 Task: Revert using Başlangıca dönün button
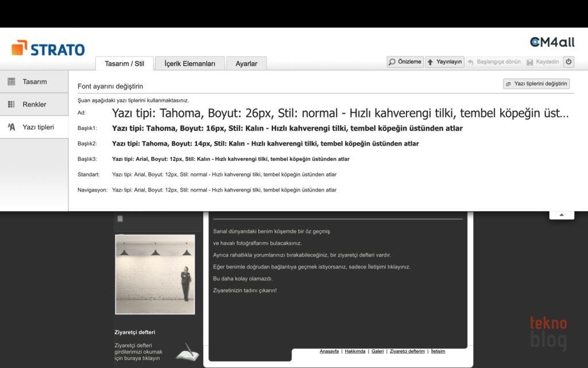494,62
